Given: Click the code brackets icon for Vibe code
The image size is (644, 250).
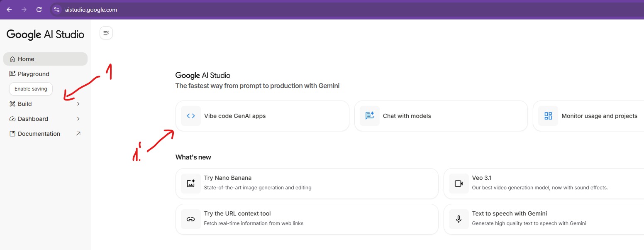Looking at the screenshot, I should (191, 116).
